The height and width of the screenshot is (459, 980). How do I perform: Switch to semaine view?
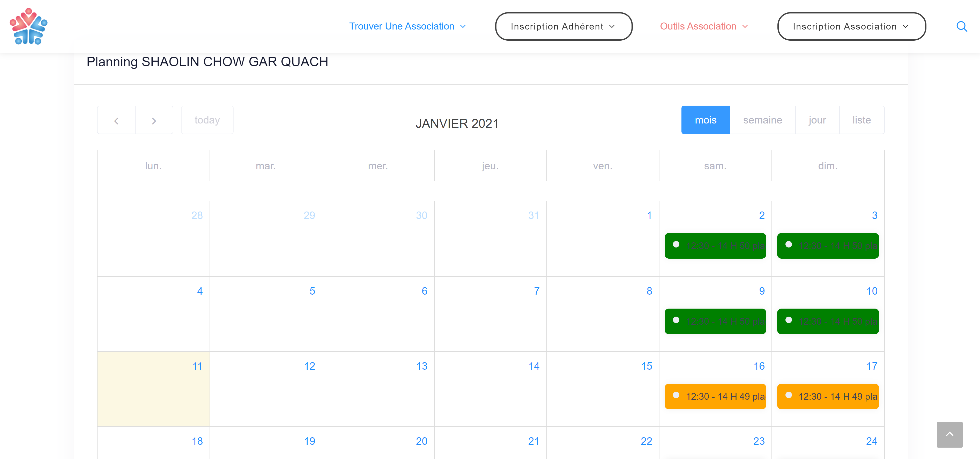(x=762, y=120)
